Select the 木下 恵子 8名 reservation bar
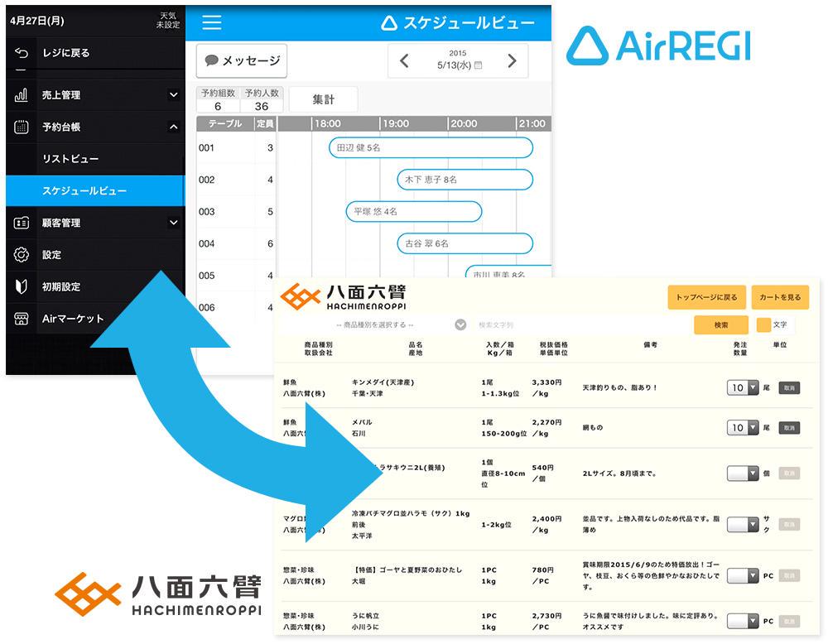Viewport: 828px width, 644px height. [x=465, y=180]
